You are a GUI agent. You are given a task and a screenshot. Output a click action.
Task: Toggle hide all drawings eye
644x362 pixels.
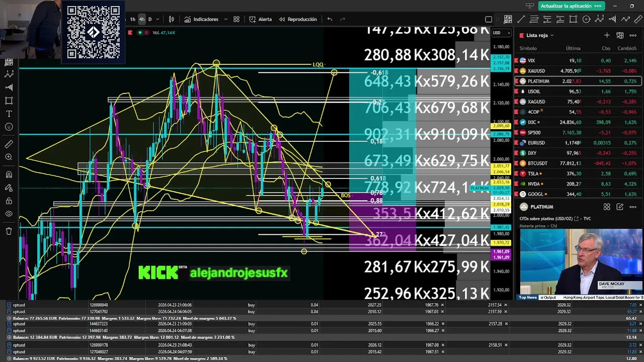point(9,214)
